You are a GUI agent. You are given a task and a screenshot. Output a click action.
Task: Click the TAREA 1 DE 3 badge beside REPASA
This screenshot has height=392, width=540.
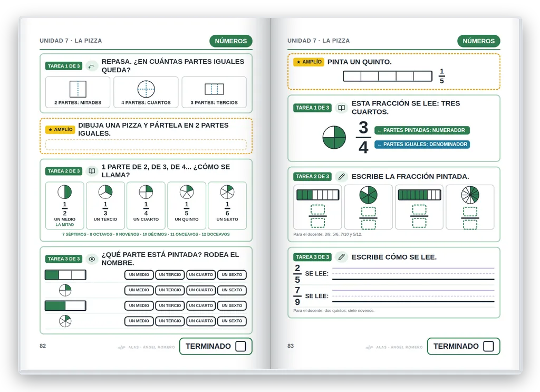(x=64, y=66)
